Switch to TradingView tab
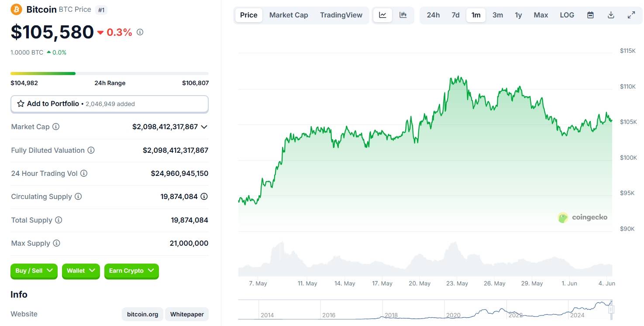This screenshot has width=644, height=326. (341, 15)
